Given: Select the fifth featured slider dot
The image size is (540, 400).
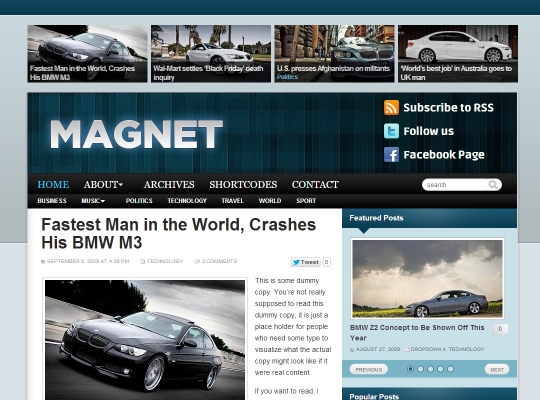Looking at the screenshot, I should coord(450,369).
